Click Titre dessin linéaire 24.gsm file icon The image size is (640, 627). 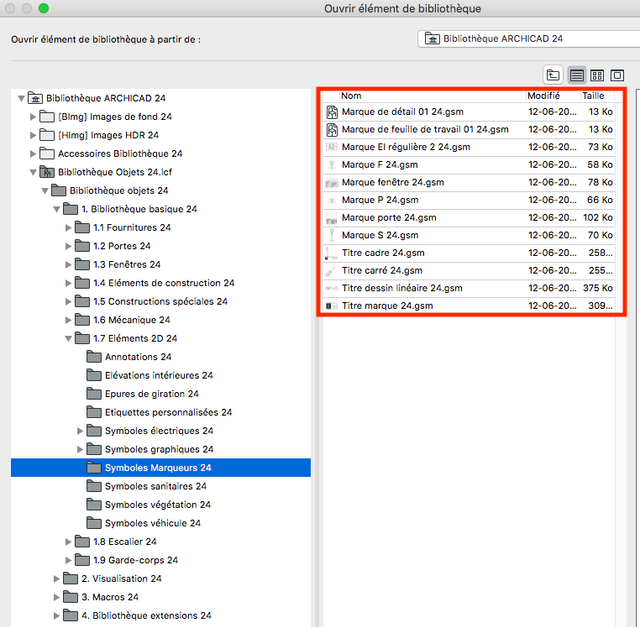[x=331, y=289]
